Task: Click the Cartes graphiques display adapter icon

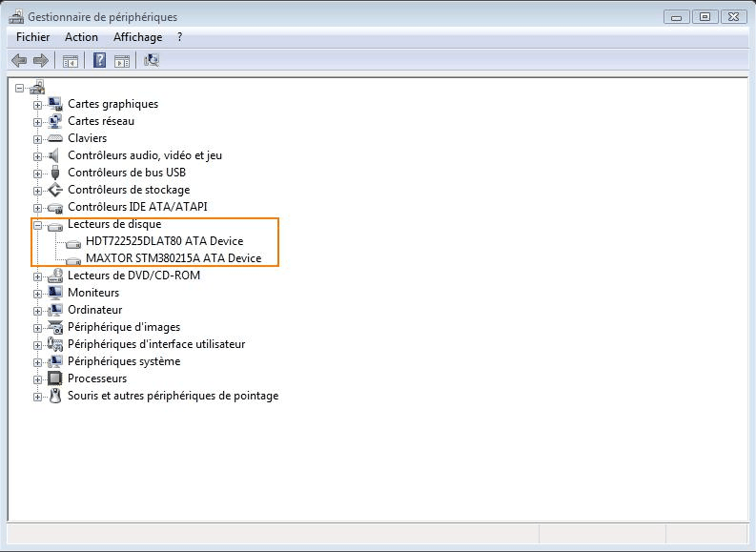Action: [55, 104]
